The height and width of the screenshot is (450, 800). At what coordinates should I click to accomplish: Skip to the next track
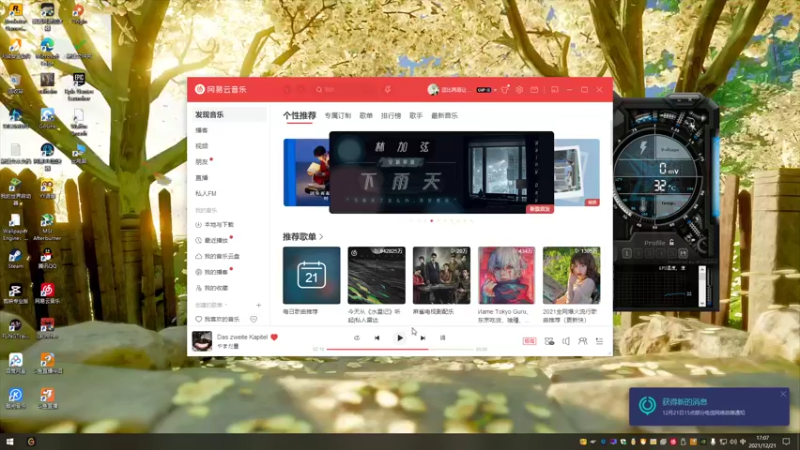(422, 338)
